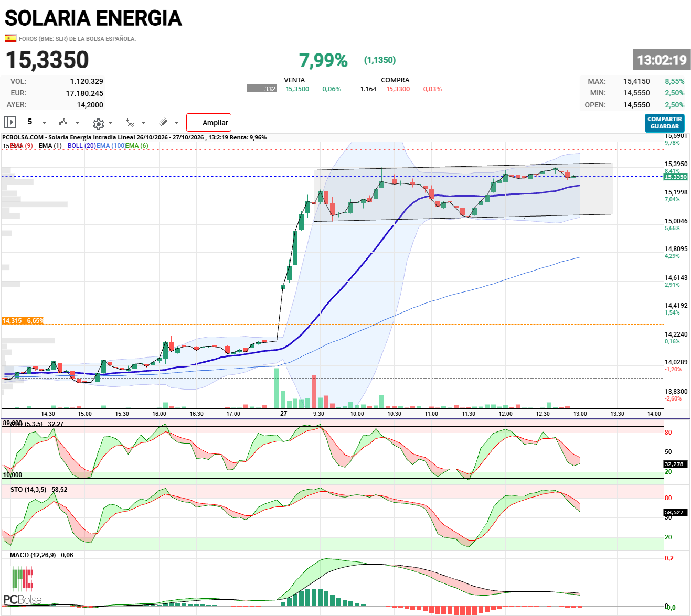Open the candlestick chart type icon
The width and height of the screenshot is (691, 616).
[x=63, y=122]
